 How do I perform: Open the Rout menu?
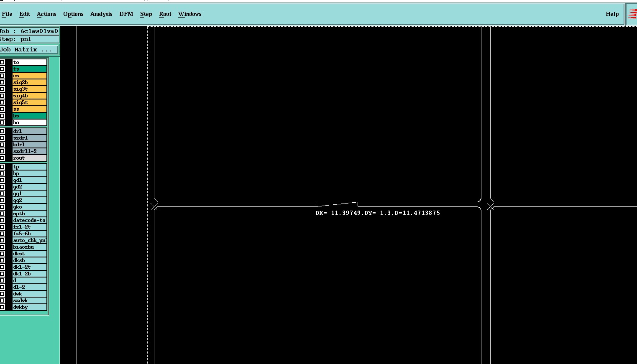165,14
